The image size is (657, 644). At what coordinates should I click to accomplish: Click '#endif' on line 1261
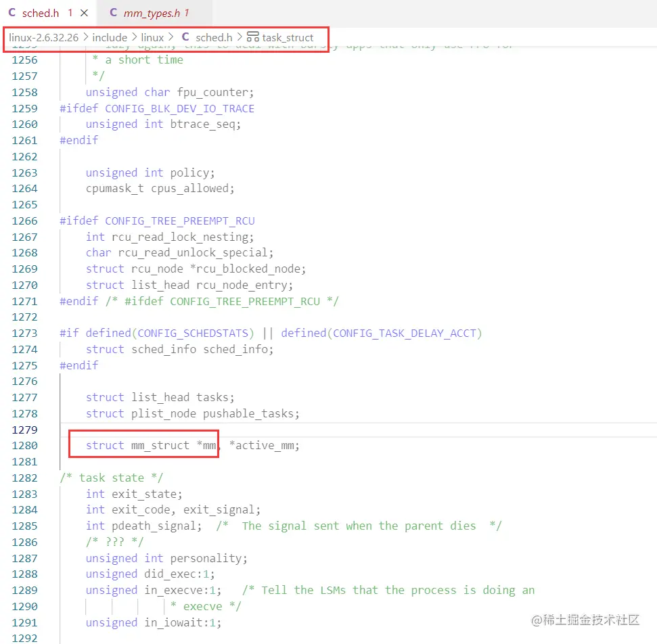point(79,140)
